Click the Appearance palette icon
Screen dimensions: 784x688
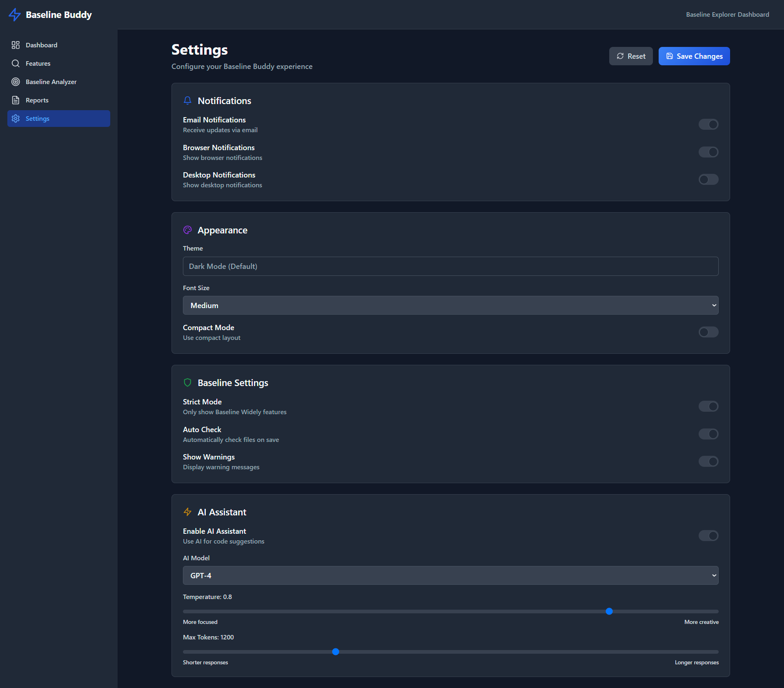[x=187, y=230]
